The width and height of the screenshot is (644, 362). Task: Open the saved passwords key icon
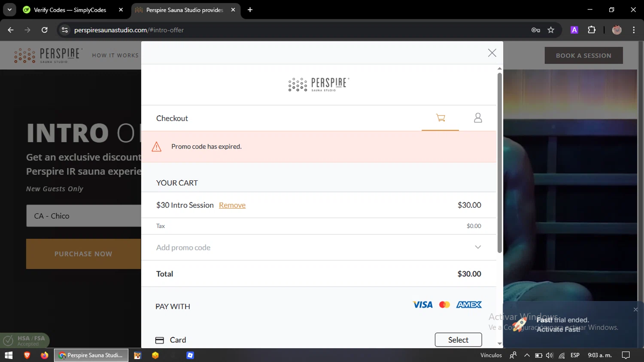pos(536,30)
